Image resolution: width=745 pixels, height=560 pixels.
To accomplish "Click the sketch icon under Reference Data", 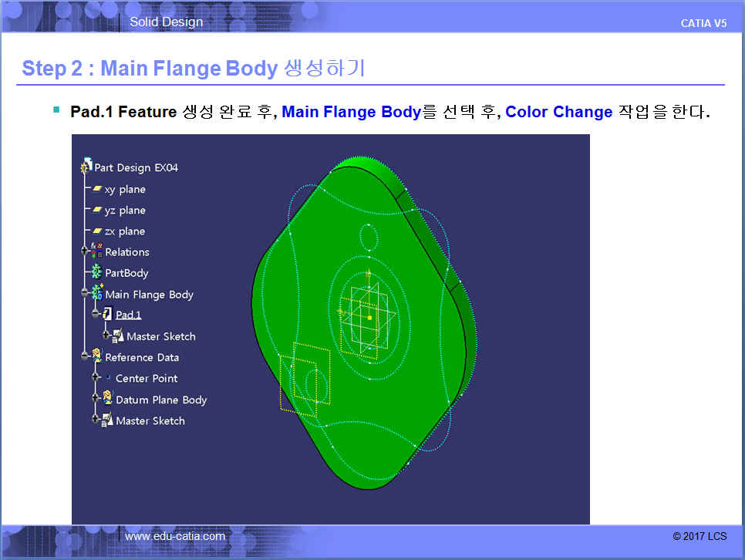I will [x=107, y=420].
